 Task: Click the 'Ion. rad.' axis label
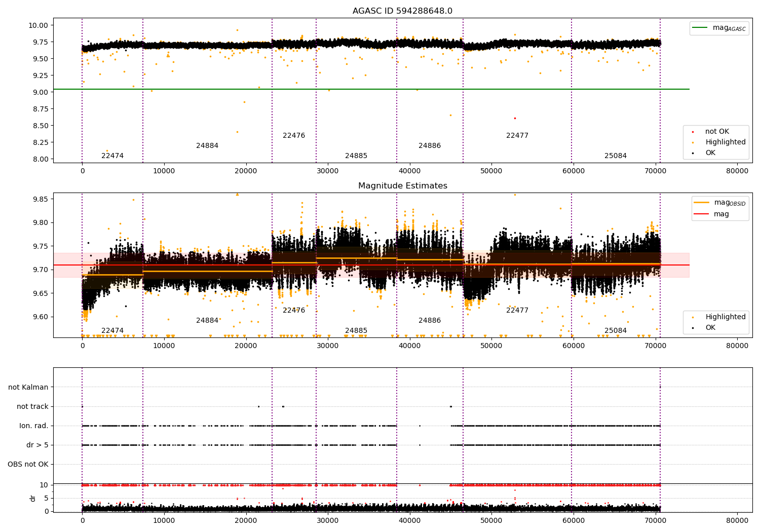click(x=34, y=426)
